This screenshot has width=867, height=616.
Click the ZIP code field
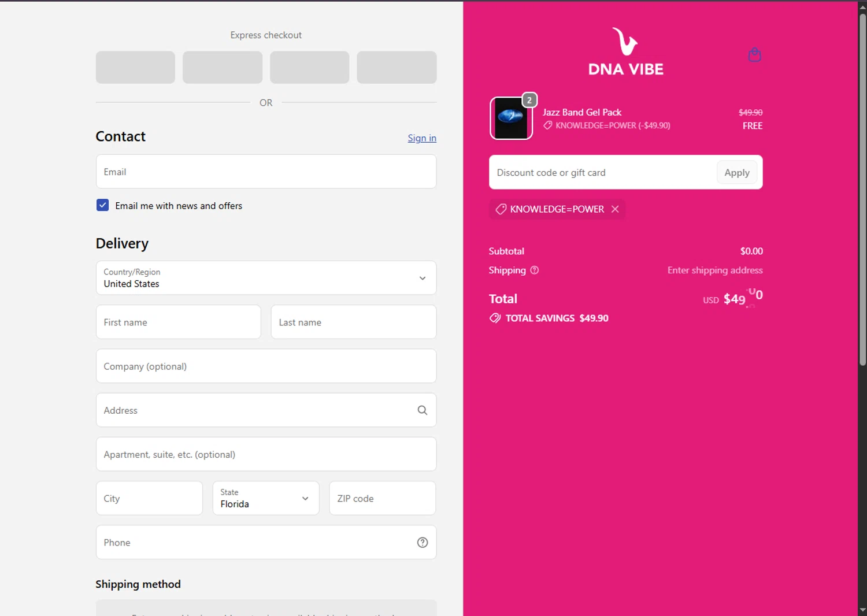click(x=383, y=498)
